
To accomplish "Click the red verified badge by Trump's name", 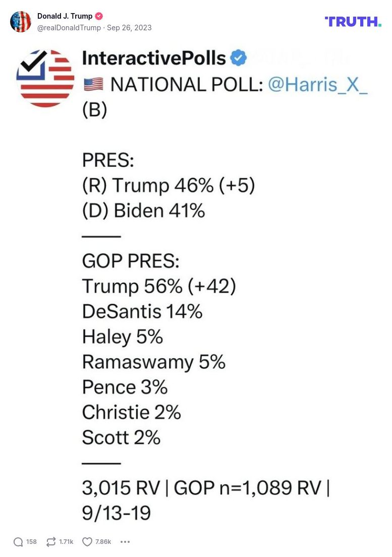I will pyautogui.click(x=99, y=16).
